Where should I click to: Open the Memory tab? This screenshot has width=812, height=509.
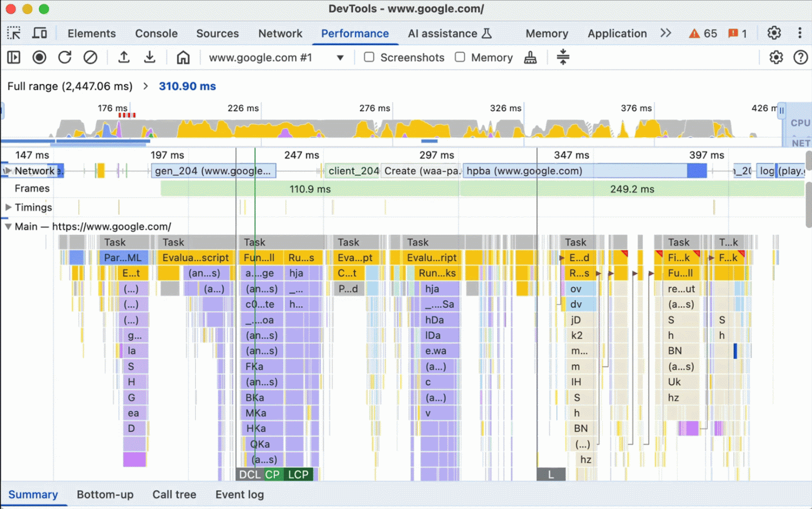tap(547, 34)
